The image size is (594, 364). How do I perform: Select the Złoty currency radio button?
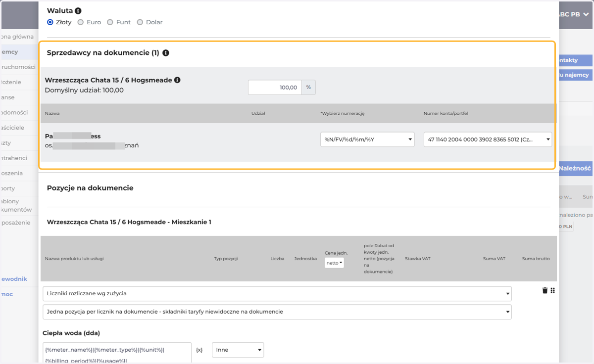pyautogui.click(x=50, y=22)
